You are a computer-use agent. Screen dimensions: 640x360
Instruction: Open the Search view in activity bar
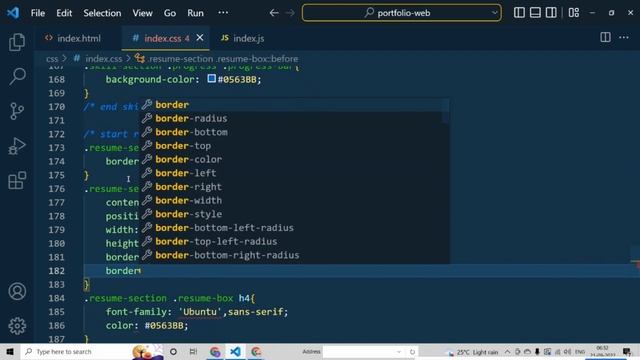17,76
